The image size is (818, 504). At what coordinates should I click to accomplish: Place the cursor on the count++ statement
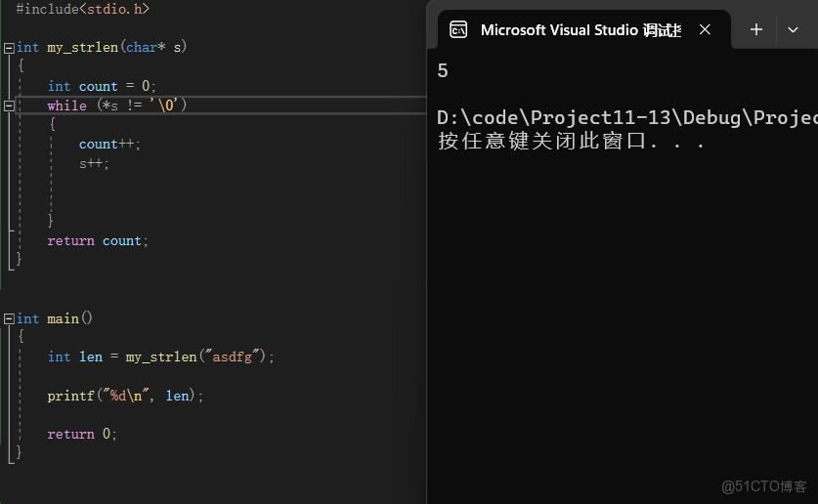point(109,144)
